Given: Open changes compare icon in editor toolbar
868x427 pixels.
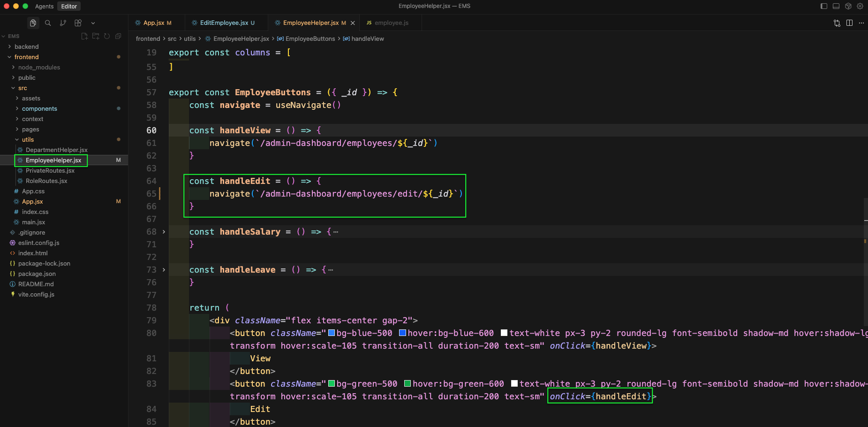Looking at the screenshot, I should click(837, 23).
